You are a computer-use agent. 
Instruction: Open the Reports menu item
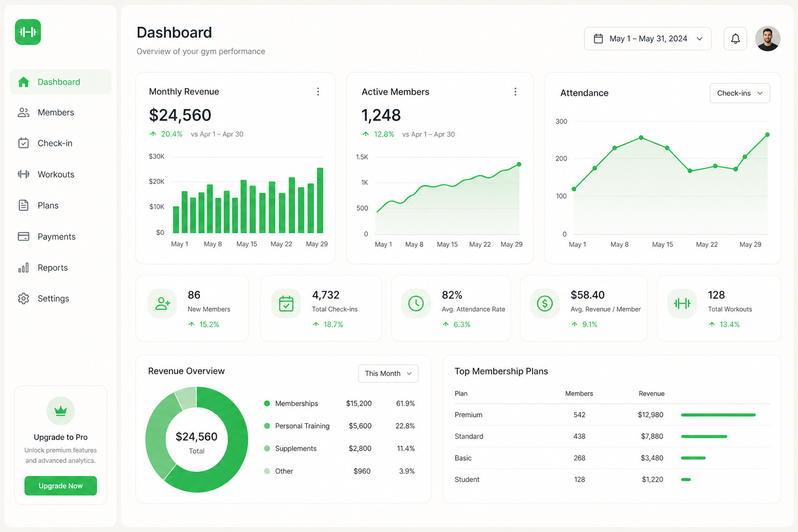[61, 268]
